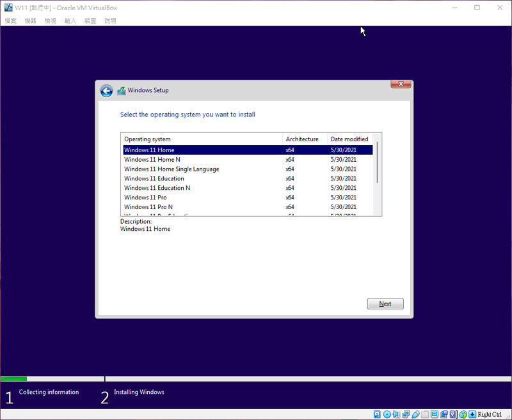
Task: Click the USB device indicator icon
Action: click(x=415, y=414)
